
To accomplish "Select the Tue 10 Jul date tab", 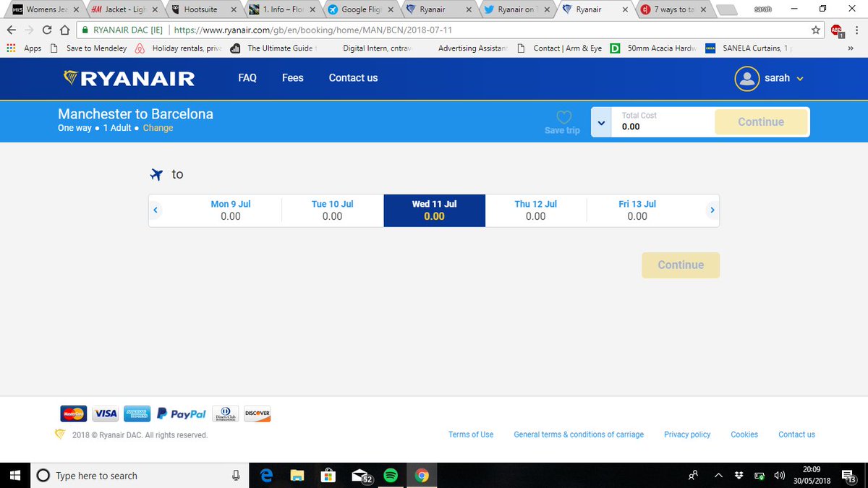I will coord(333,210).
